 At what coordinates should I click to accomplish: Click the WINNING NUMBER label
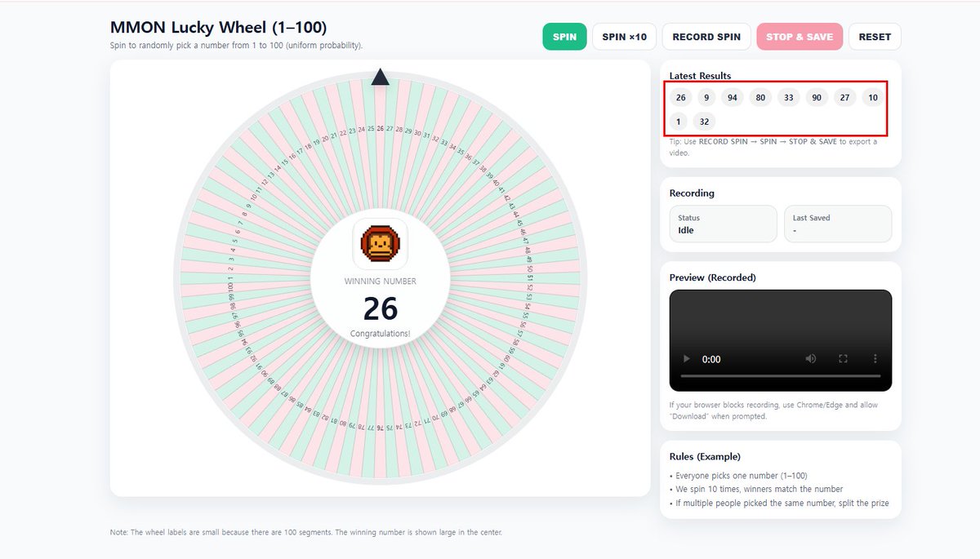[380, 282]
